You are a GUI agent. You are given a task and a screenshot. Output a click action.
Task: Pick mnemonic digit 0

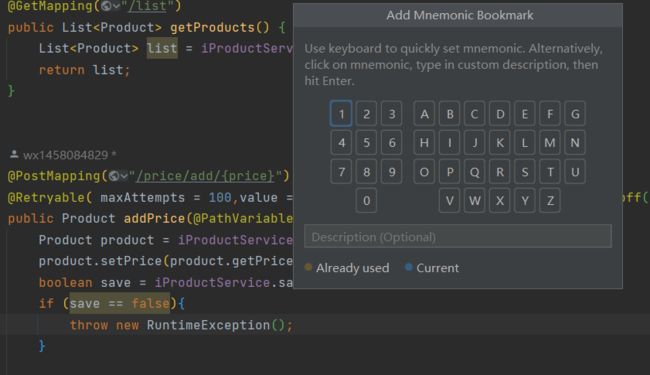pyautogui.click(x=366, y=201)
